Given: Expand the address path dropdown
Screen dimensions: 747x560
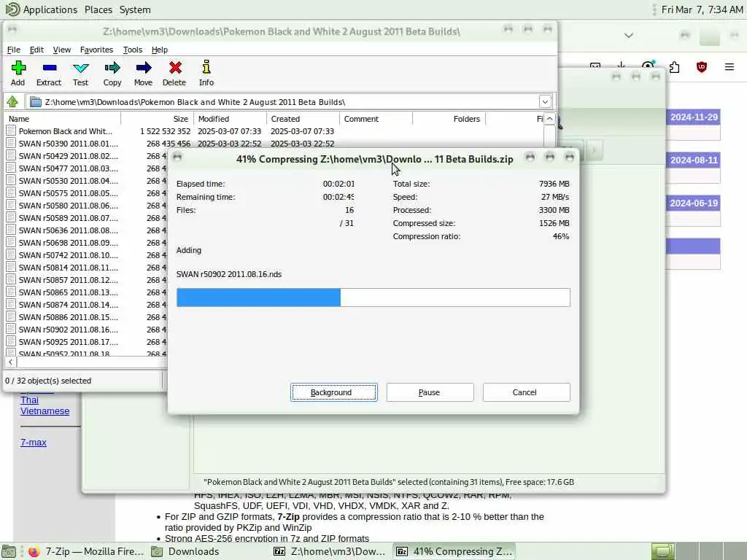Looking at the screenshot, I should coord(545,101).
